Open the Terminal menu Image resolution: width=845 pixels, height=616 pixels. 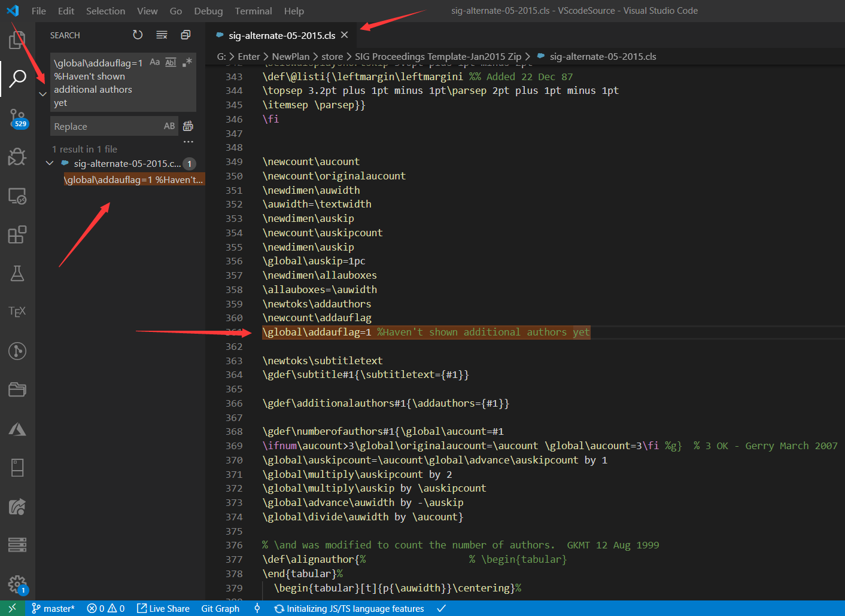tap(253, 11)
